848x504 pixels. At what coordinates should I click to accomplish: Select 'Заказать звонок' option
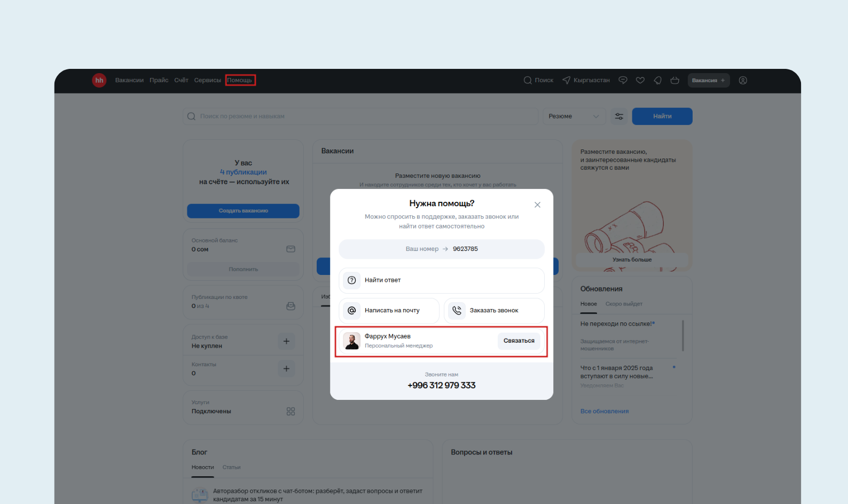494,310
